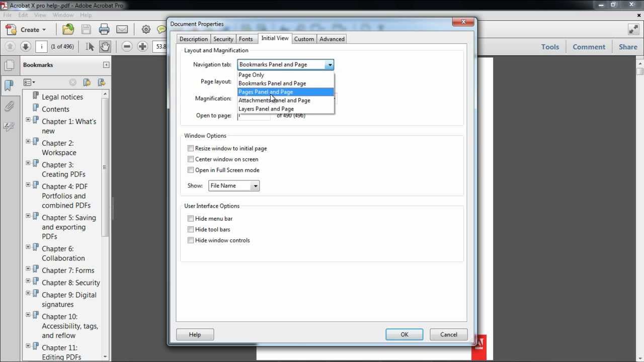Open Bookmarks panel icon in sidebar

[9, 85]
